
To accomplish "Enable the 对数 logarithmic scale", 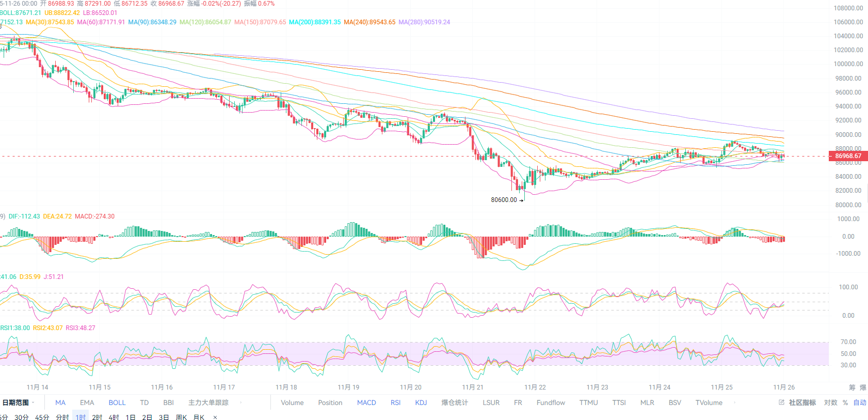I will coord(831,402).
